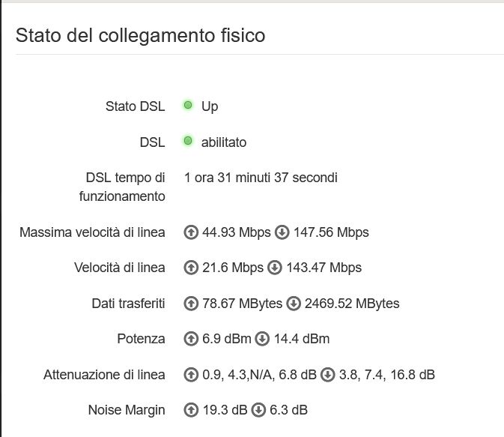Click the upload arrow beside 19.3 dB
504x437 pixels.
point(191,410)
